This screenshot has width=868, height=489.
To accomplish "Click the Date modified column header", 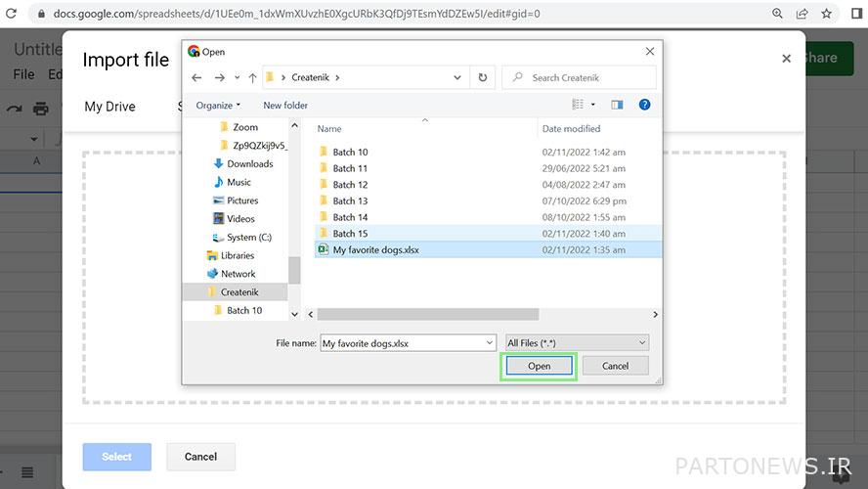I will coord(571,128).
